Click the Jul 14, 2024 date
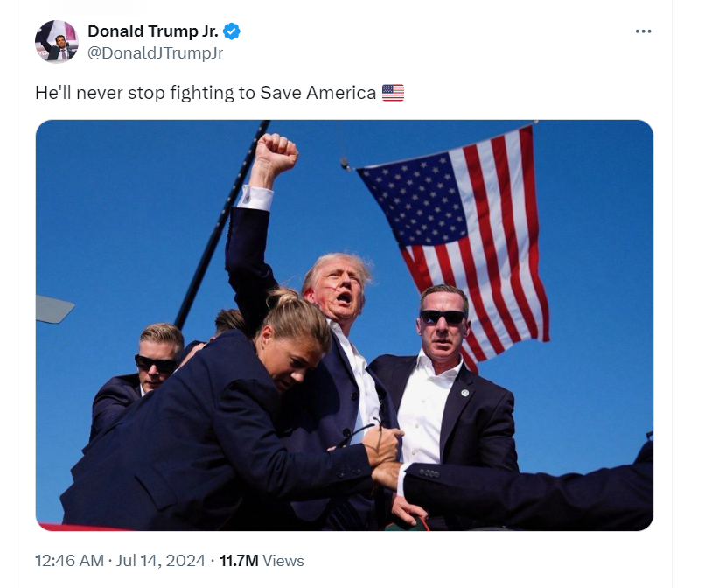 161,561
